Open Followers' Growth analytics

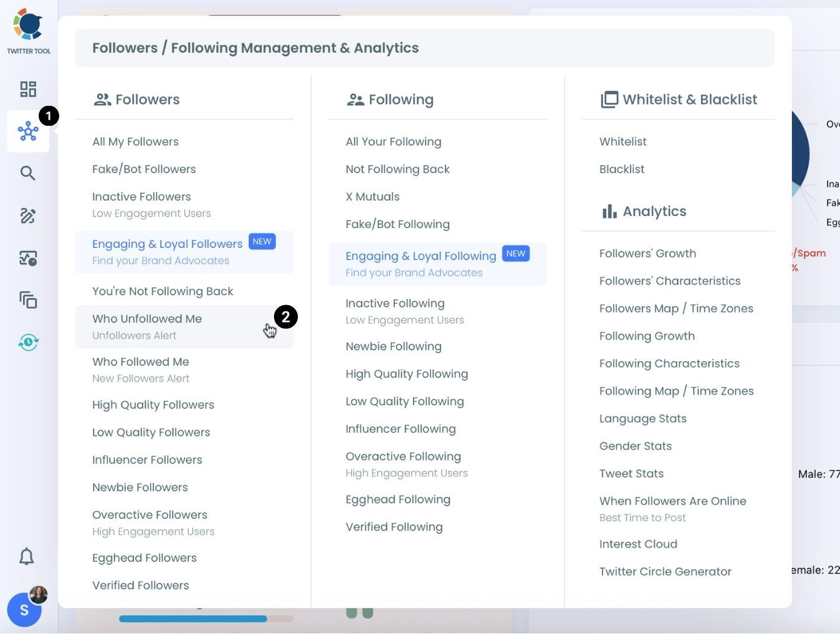(647, 253)
